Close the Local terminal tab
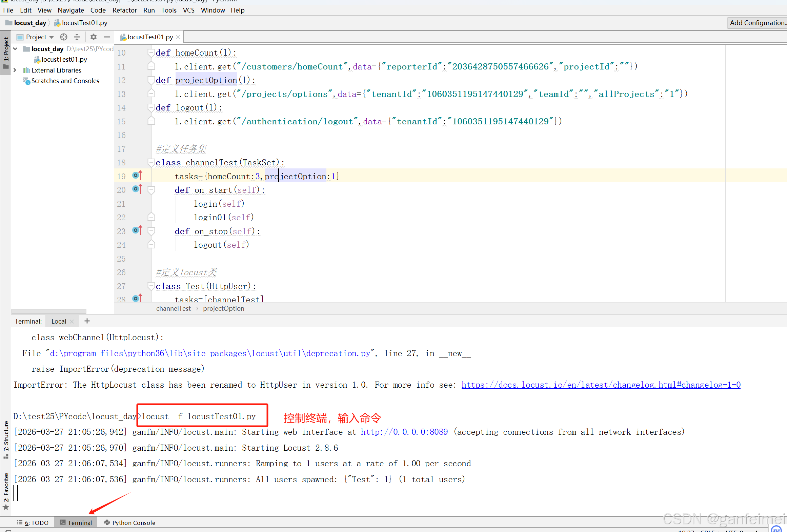The height and width of the screenshot is (532, 787). click(72, 322)
